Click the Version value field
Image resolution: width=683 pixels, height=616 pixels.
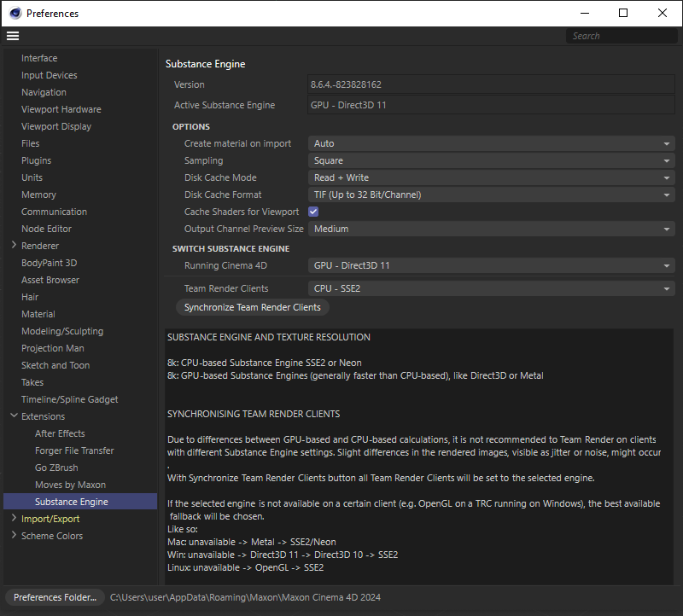(491, 84)
